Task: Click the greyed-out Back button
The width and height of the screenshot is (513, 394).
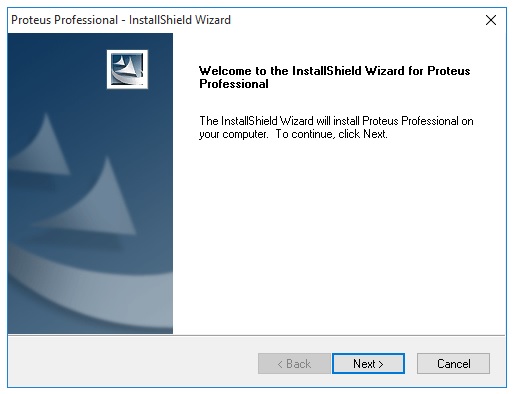Action: pyautogui.click(x=294, y=363)
